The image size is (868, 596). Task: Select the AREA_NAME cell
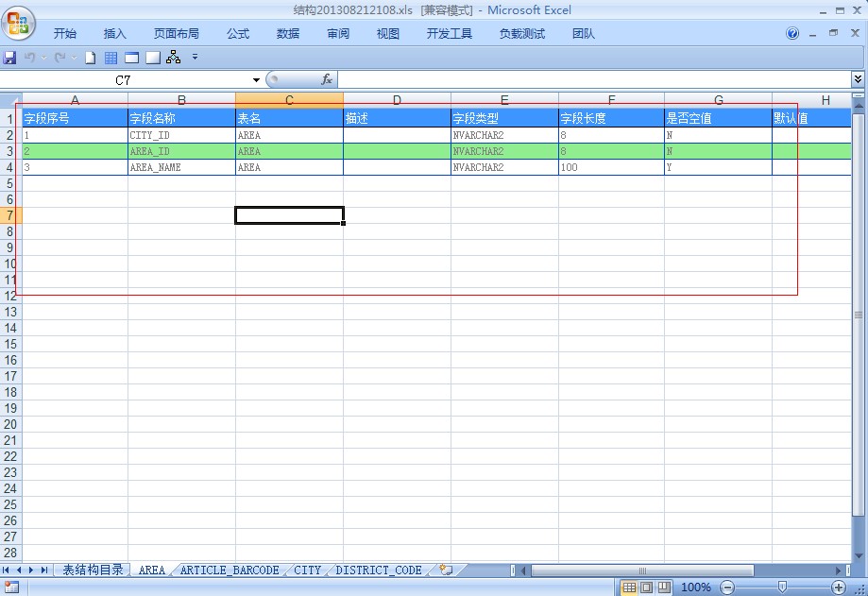pyautogui.click(x=181, y=167)
